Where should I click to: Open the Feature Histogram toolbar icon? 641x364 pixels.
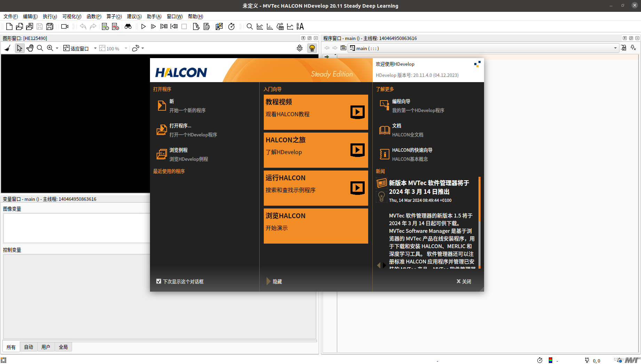coord(270,26)
